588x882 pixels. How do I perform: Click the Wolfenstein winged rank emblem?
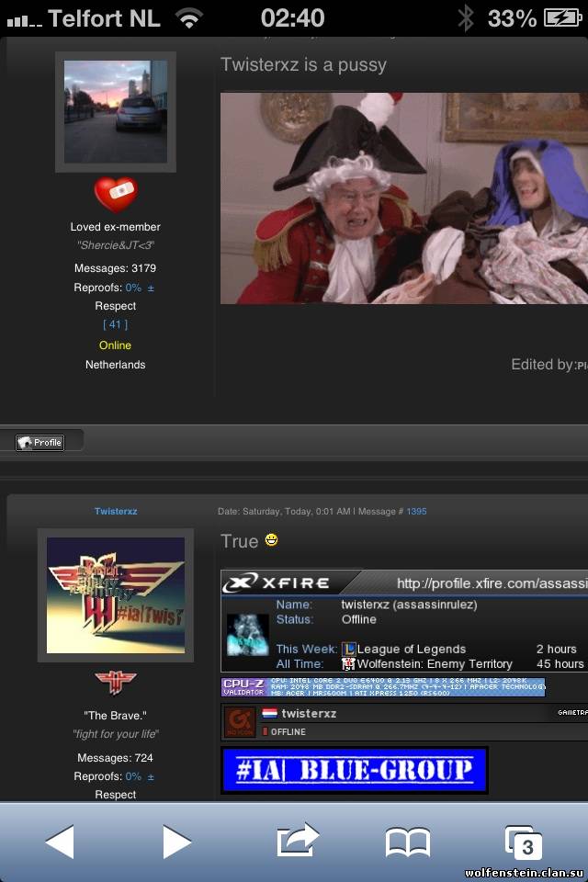pos(116,684)
